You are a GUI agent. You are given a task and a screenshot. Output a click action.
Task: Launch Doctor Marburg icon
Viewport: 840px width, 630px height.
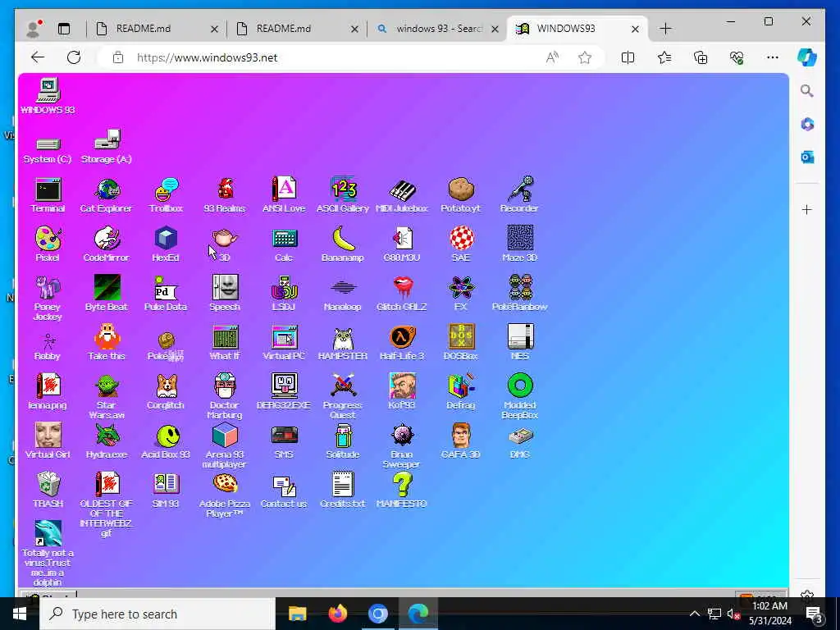225,396
